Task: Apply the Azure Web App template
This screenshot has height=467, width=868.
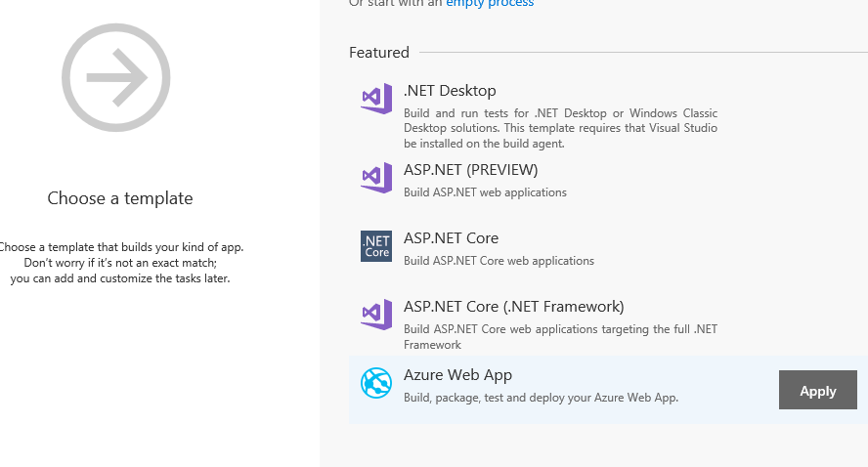Action: tap(817, 390)
